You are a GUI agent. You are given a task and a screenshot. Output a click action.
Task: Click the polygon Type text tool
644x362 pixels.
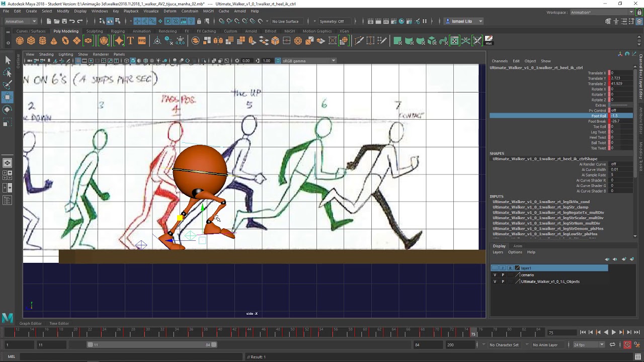pyautogui.click(x=130, y=41)
